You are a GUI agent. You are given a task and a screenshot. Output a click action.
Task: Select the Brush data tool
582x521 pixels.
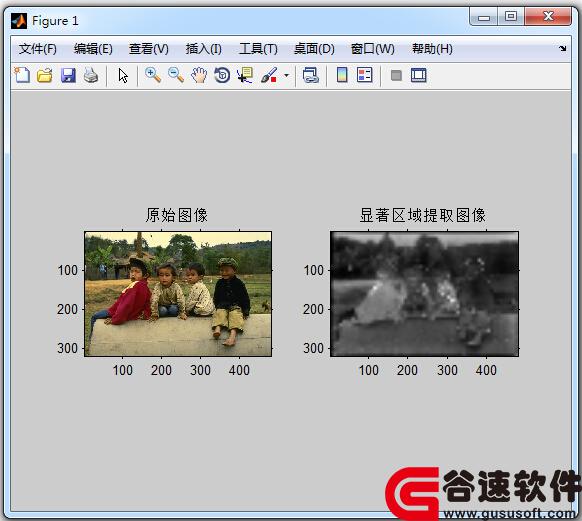coord(269,75)
